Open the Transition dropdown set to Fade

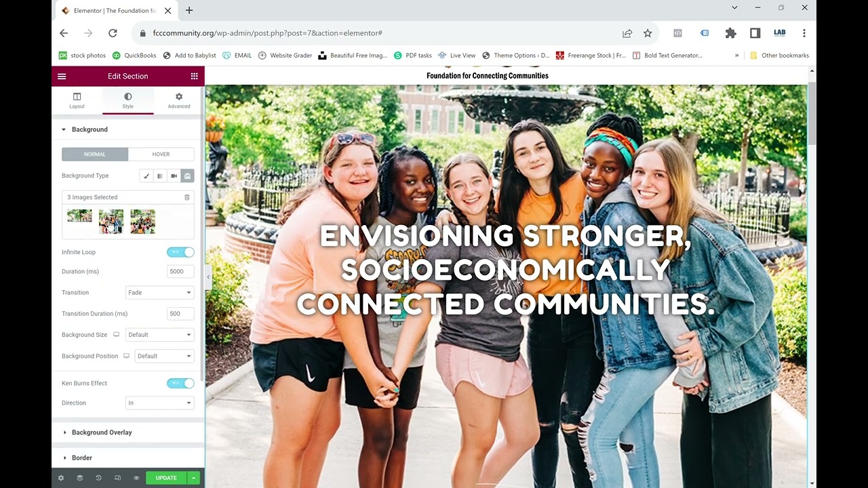[160, 293]
